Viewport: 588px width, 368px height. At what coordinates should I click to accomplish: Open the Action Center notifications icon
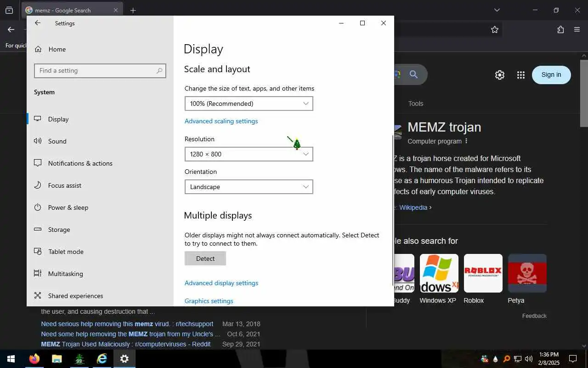[x=573, y=359]
